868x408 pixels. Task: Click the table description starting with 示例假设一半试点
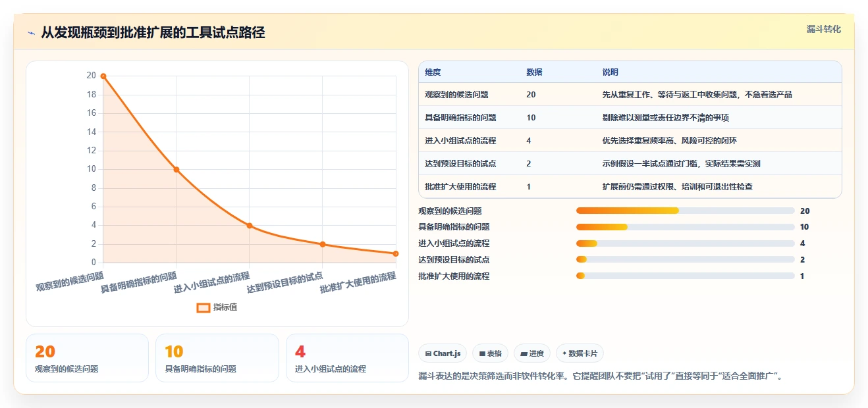pyautogui.click(x=681, y=164)
